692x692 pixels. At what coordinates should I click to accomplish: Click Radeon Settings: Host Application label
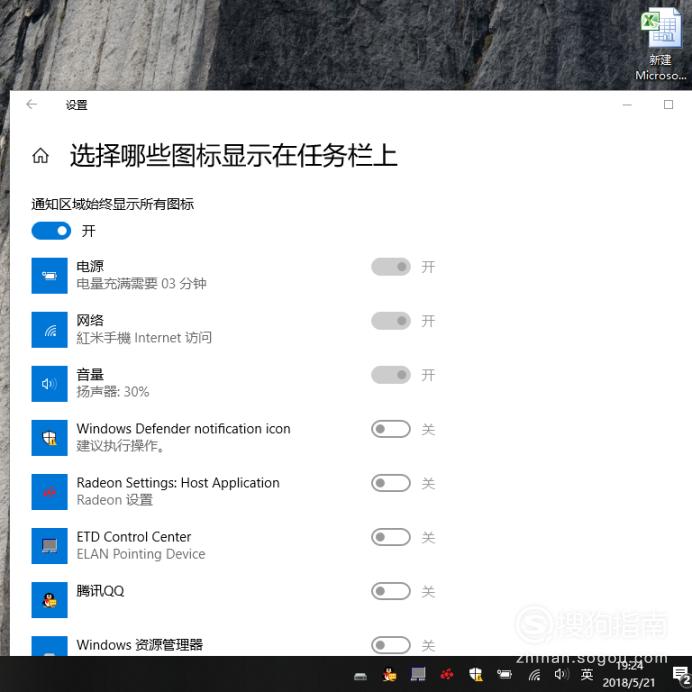178,483
